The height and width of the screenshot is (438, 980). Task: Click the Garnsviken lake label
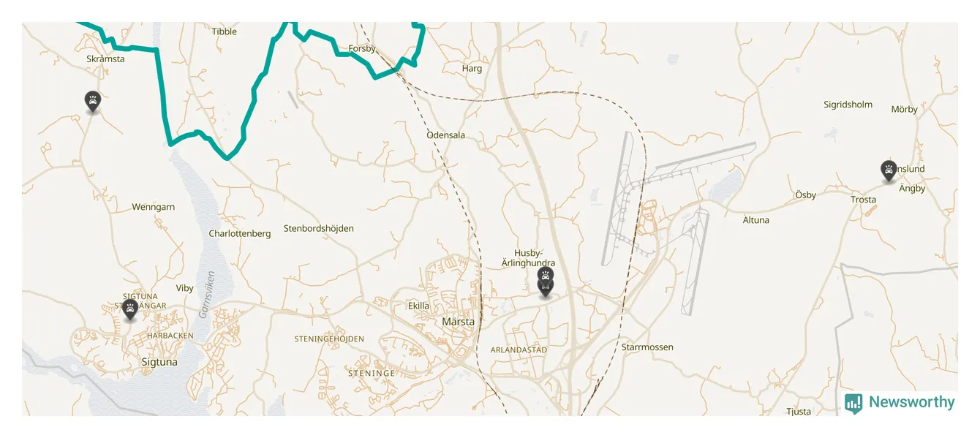208,295
